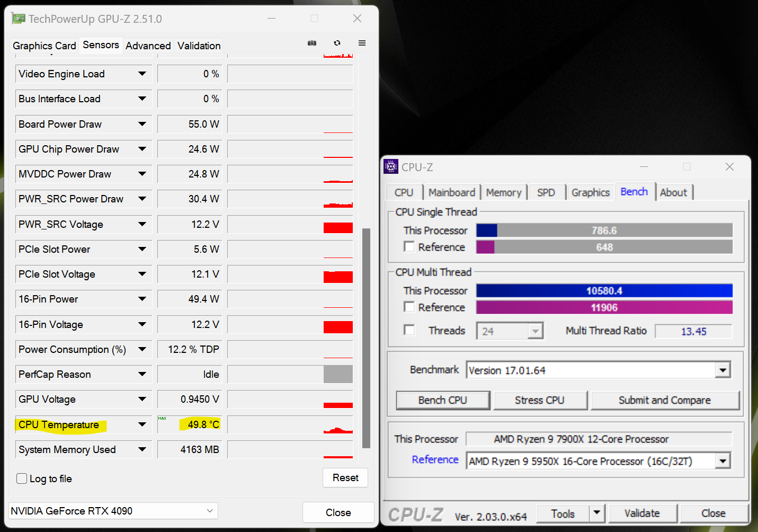The image size is (758, 532).
Task: Open the Benchmark Version 17.01.64 dropdown
Action: tap(723, 370)
